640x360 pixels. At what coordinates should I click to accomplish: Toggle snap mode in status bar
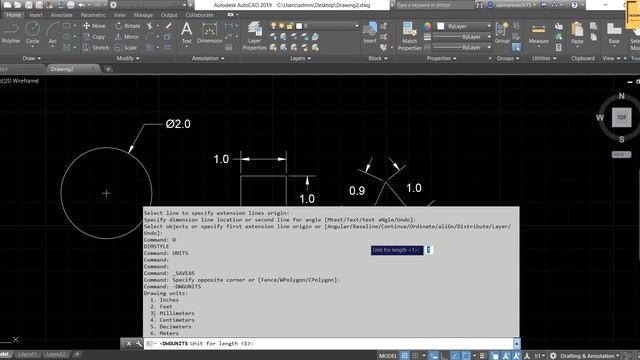click(x=415, y=356)
